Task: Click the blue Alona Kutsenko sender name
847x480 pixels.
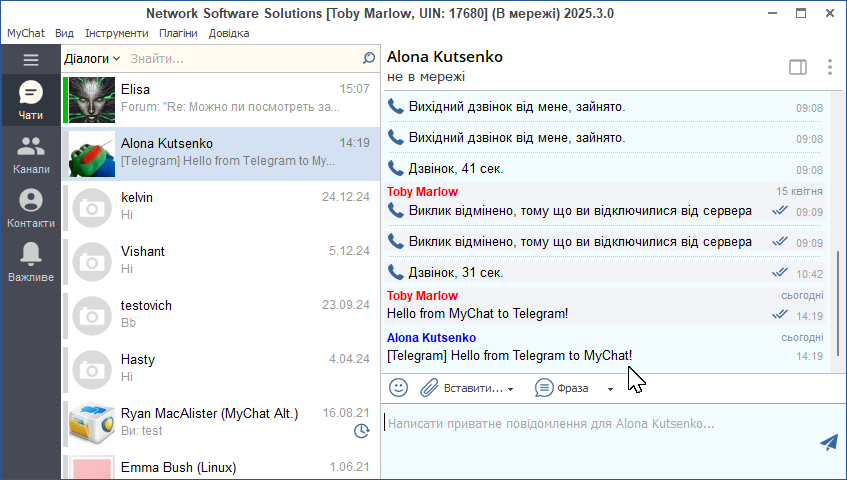Action: click(432, 337)
